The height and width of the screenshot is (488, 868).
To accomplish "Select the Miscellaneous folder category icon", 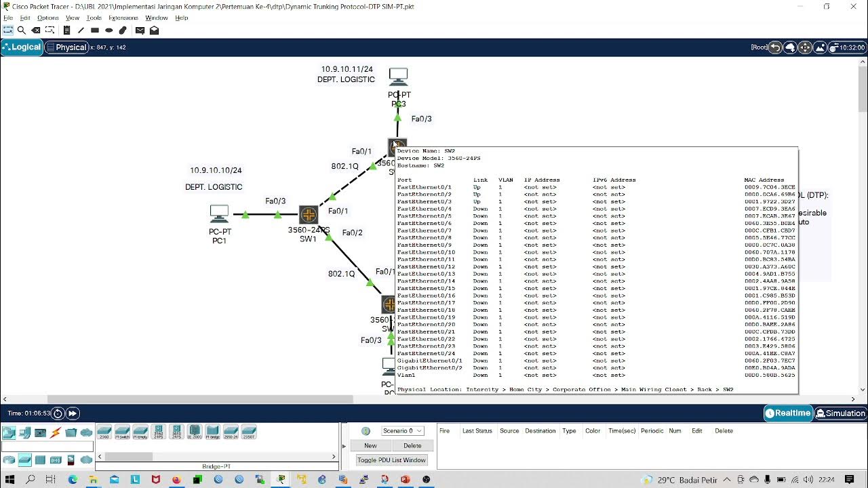I will (71, 432).
